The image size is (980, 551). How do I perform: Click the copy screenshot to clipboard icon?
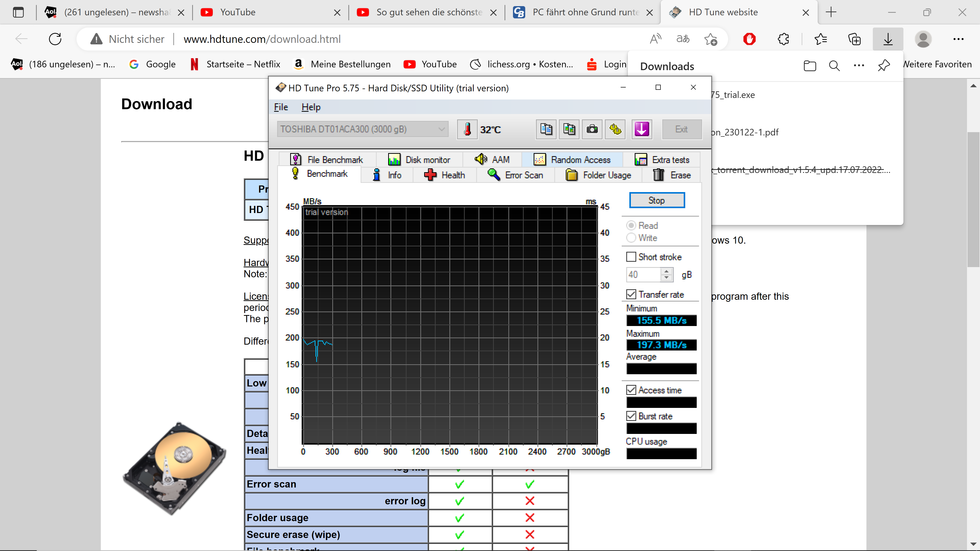[569, 129]
